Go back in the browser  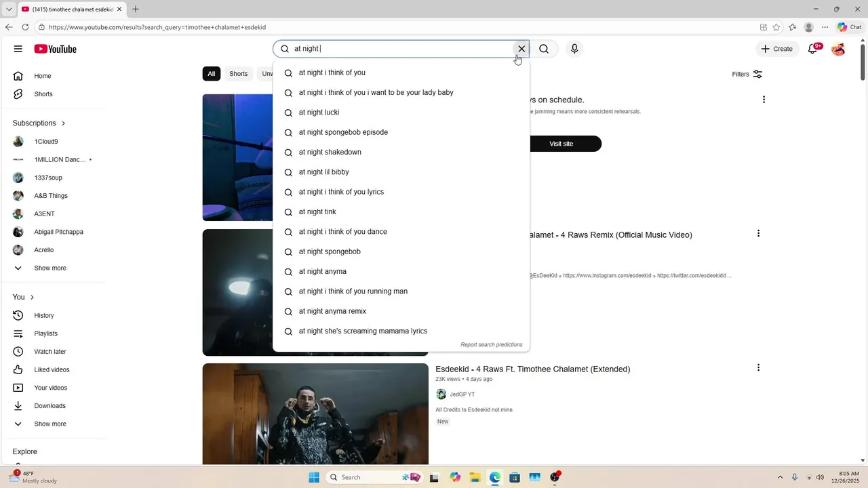coord(9,27)
